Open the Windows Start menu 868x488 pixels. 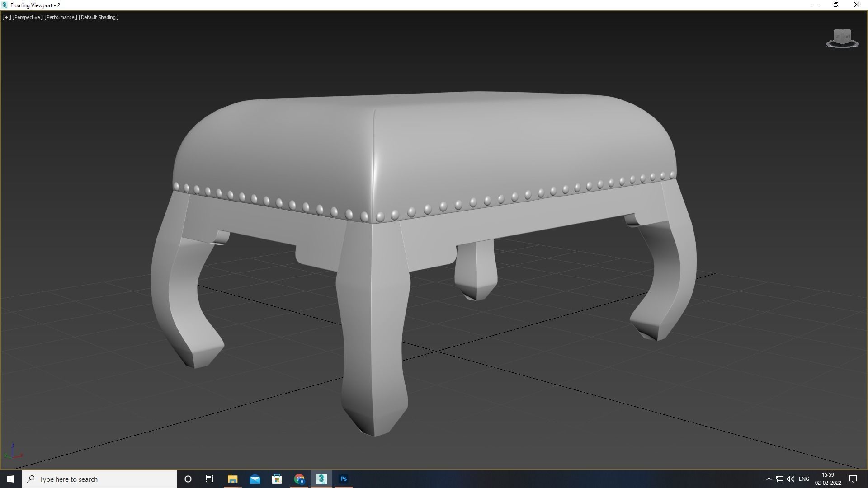pos(11,479)
